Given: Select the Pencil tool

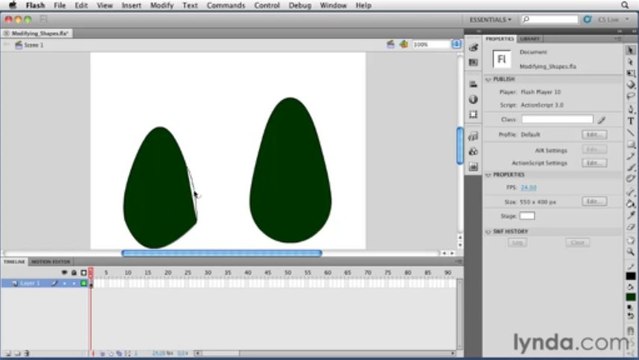Looking at the screenshot, I should (631, 156).
